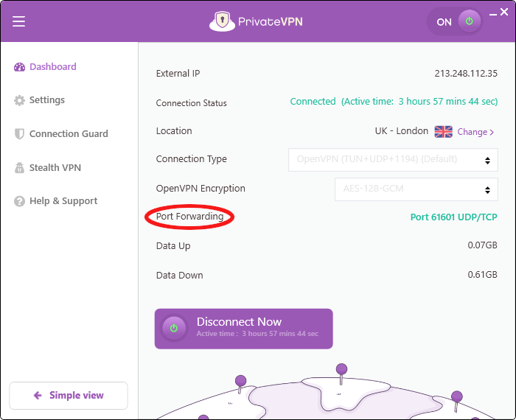Click the OpenVPN Encryption label
Screen dimensions: 516x420
click(201, 189)
